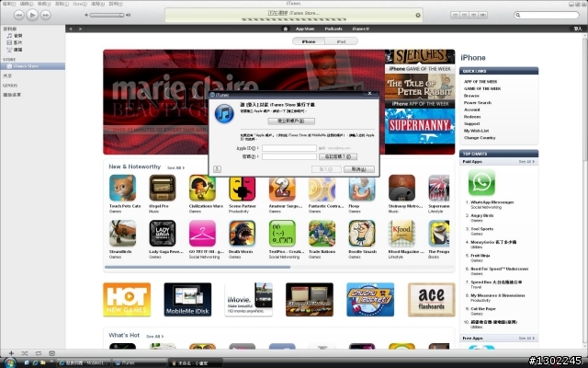Open Steambirds game app icon
588x368 pixels.
click(x=122, y=233)
